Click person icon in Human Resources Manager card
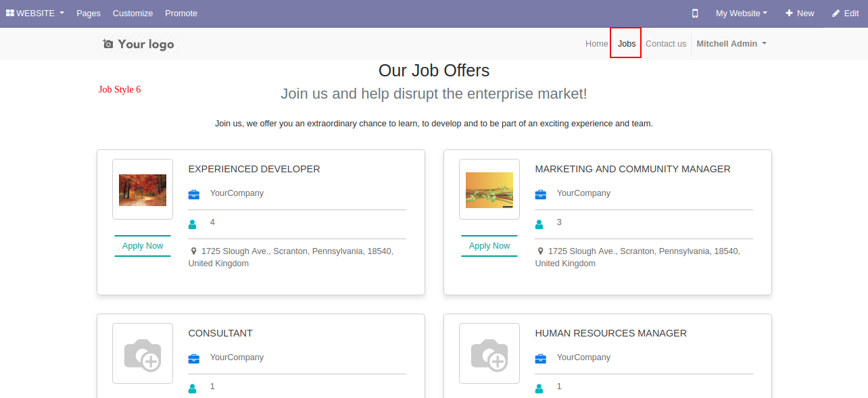The height and width of the screenshot is (398, 868). (539, 388)
